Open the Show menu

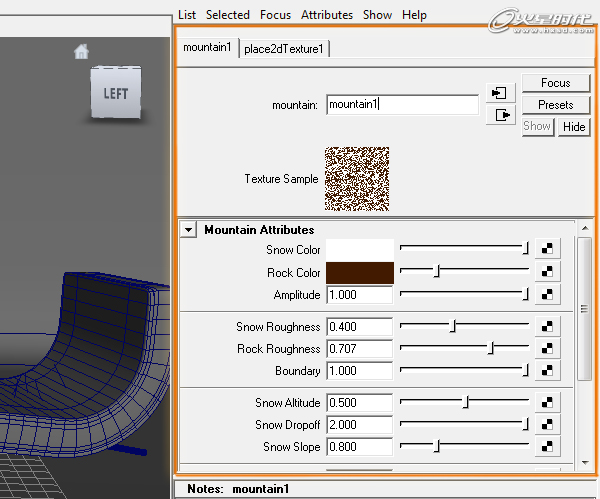[x=377, y=15]
